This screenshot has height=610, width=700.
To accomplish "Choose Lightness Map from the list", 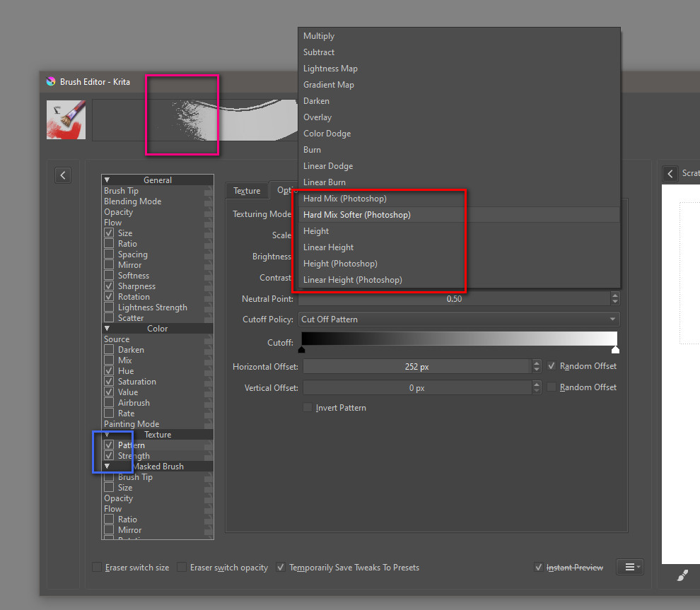I will pyautogui.click(x=459, y=69).
